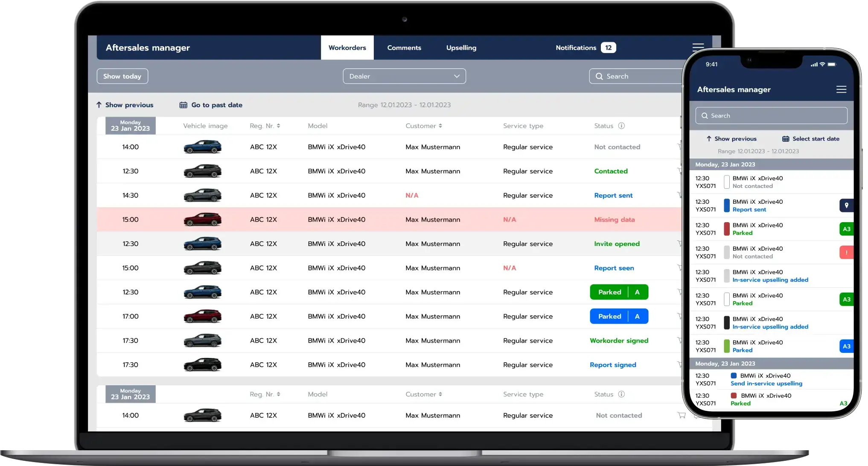Screen dimensions: 868x466
Task: Click the red car thumbnail in Missing data row
Action: pos(202,220)
